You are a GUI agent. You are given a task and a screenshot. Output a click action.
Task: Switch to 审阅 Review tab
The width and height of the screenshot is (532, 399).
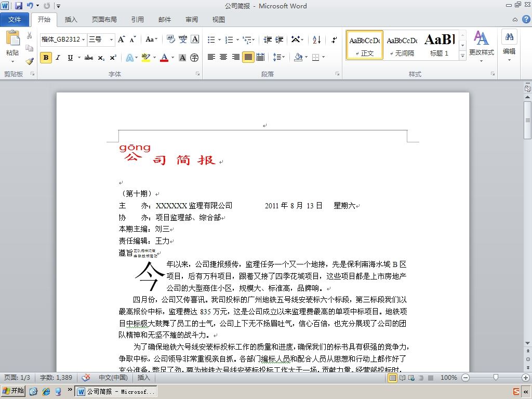click(x=192, y=19)
